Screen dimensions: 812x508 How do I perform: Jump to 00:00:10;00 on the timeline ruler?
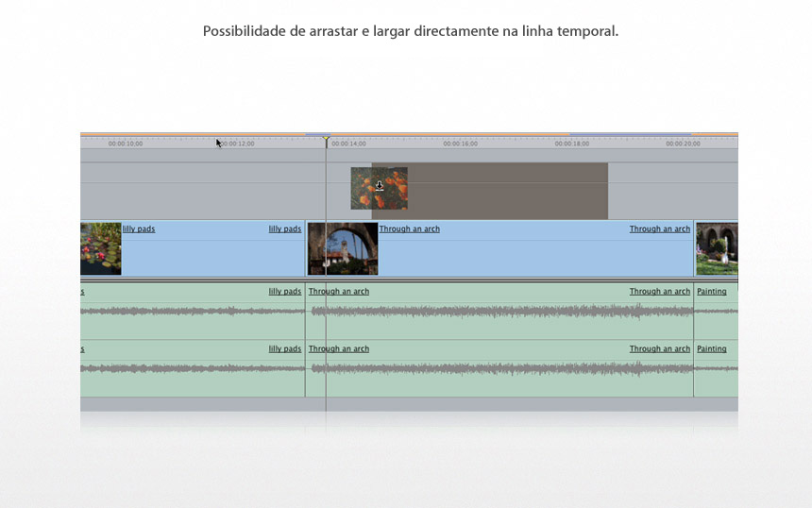point(126,144)
